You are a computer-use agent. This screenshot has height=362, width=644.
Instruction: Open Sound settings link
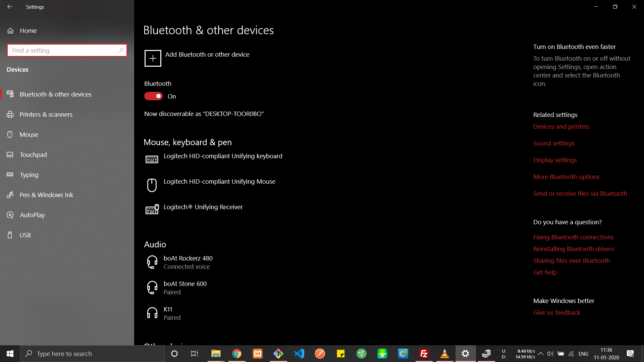click(554, 143)
